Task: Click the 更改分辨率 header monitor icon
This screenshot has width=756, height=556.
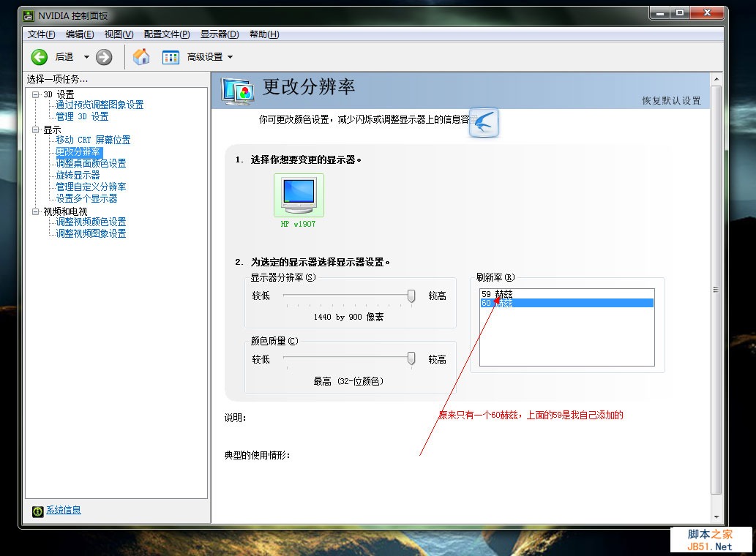Action: coord(238,91)
